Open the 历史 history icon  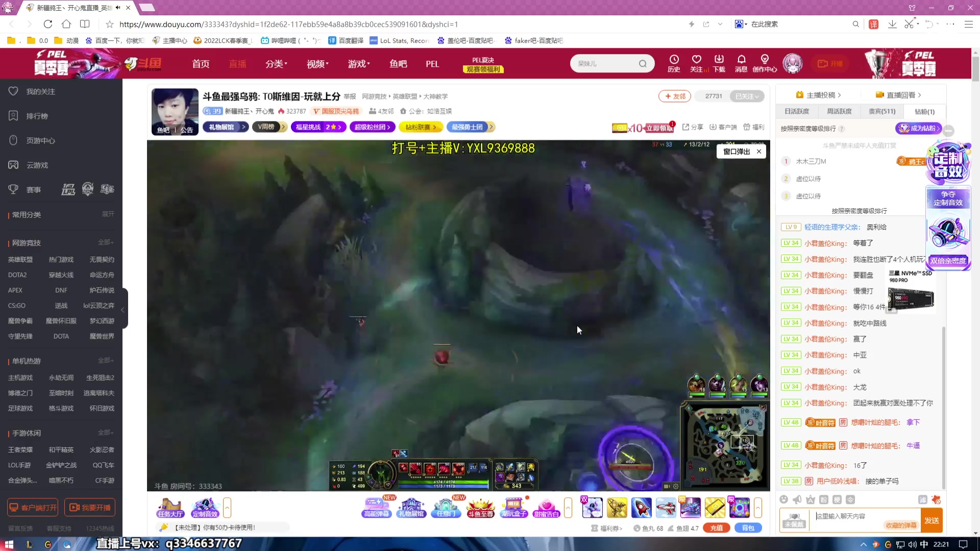[x=674, y=63]
